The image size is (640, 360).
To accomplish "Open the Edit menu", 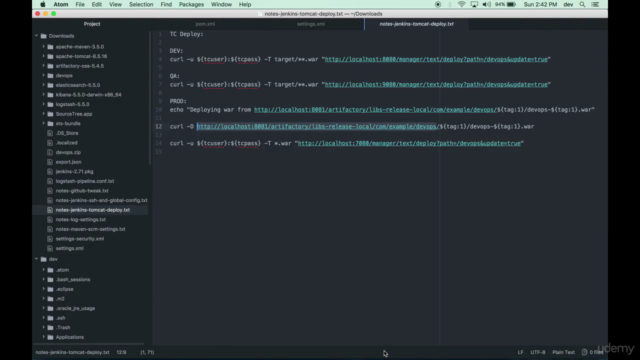I will point(97,4).
